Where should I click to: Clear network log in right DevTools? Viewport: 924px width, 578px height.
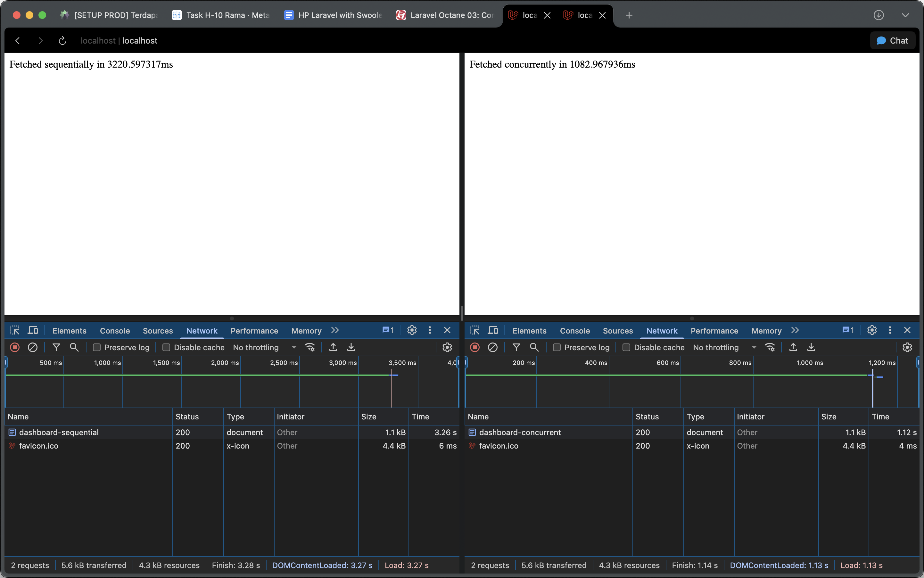click(493, 348)
